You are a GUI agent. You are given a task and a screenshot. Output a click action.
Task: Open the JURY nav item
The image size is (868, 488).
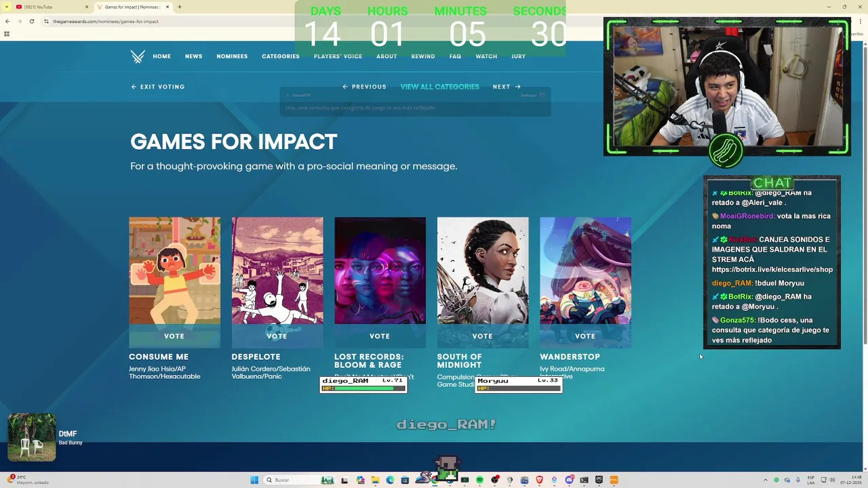519,56
